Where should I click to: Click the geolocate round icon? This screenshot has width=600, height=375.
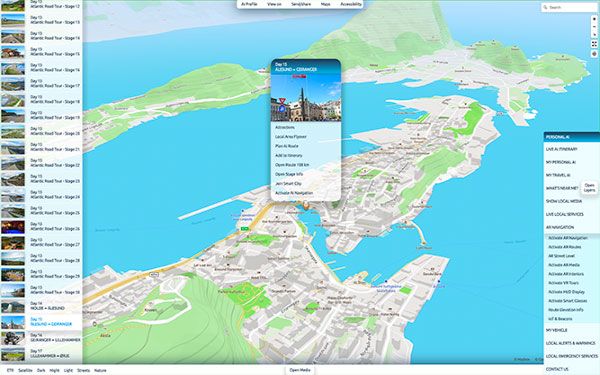(x=594, y=54)
